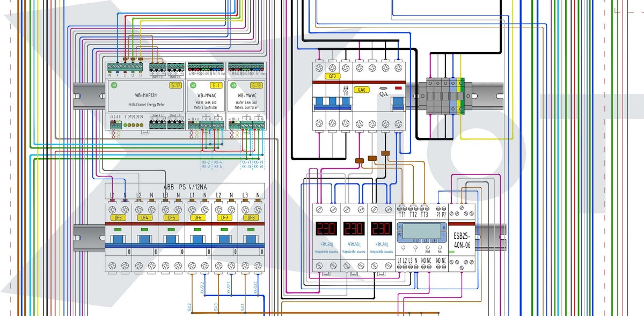Click the green WB logo next to Б-18

pyautogui.click(x=234, y=85)
